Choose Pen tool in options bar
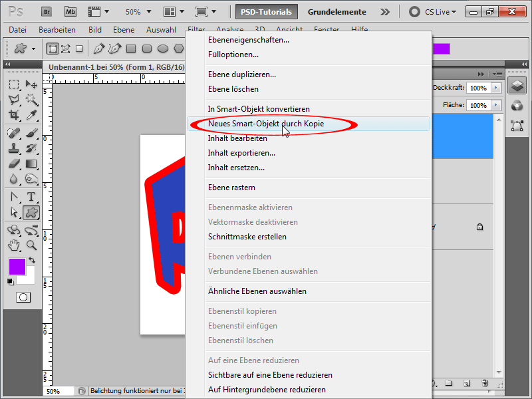The width and height of the screenshot is (532, 399). coord(98,49)
